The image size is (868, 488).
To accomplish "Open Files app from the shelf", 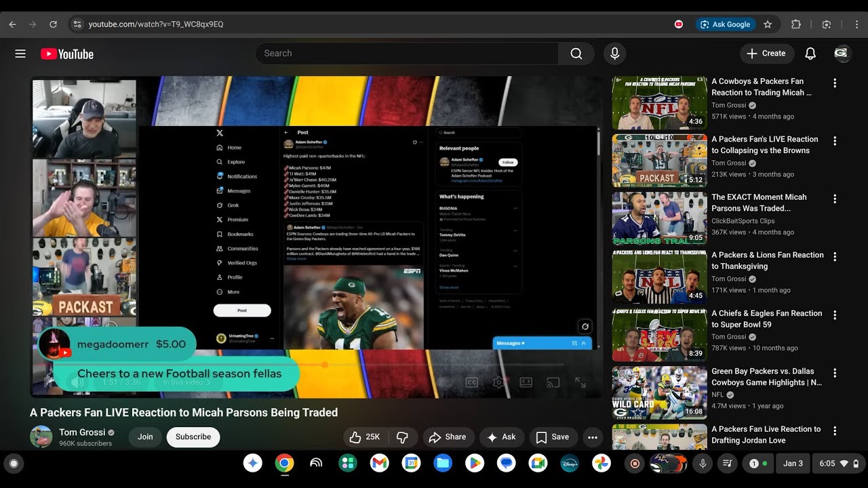I will click(443, 464).
